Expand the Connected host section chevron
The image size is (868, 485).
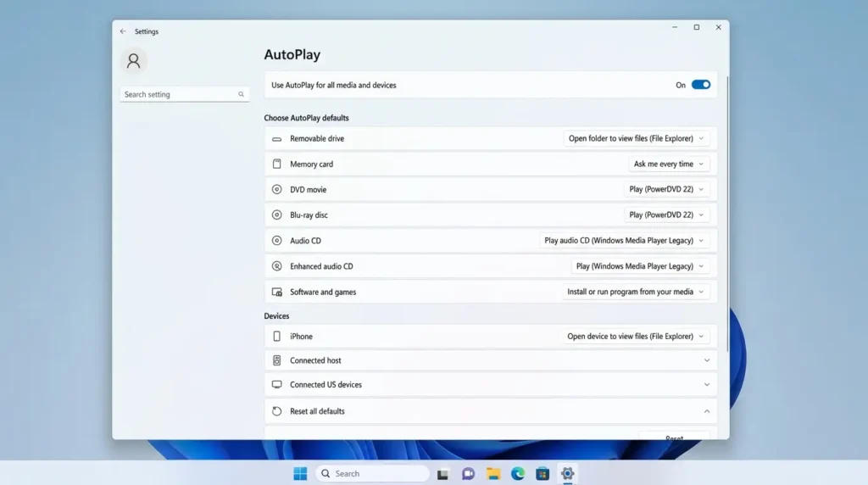pos(707,360)
